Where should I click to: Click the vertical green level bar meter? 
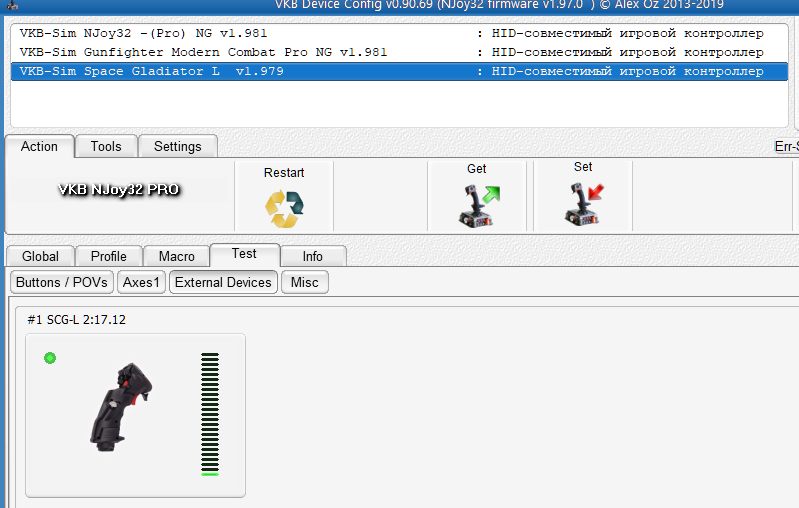pos(210,414)
